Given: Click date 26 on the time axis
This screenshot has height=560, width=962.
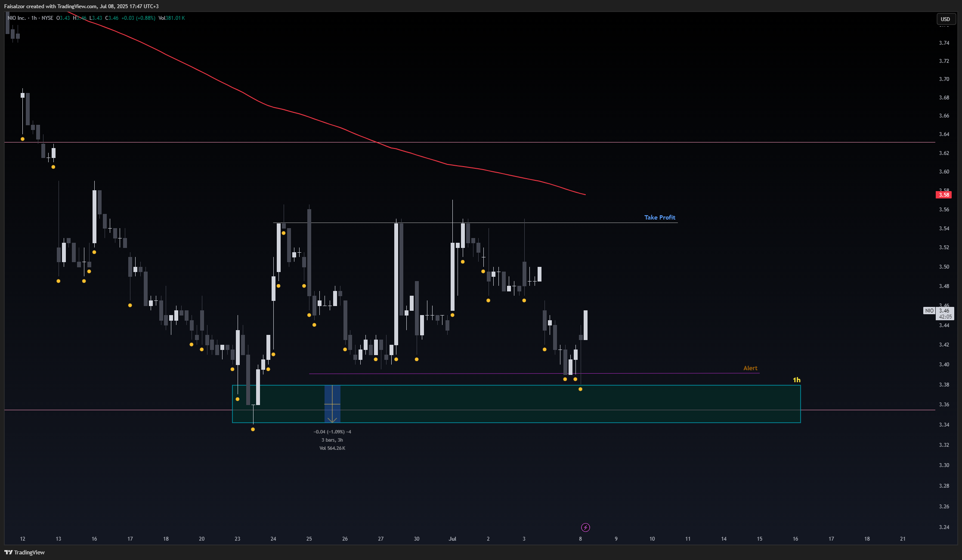Looking at the screenshot, I should point(345,538).
